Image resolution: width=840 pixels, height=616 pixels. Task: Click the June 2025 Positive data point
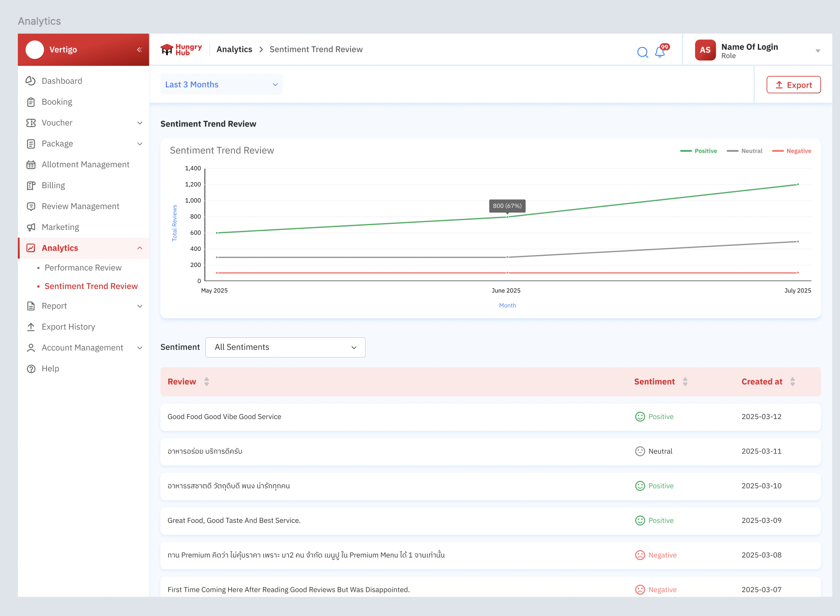point(507,217)
